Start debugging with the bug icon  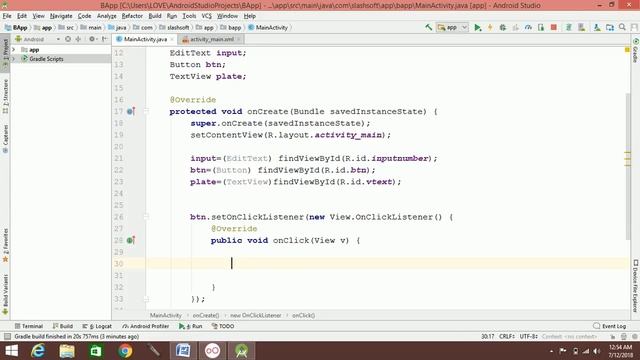click(502, 27)
